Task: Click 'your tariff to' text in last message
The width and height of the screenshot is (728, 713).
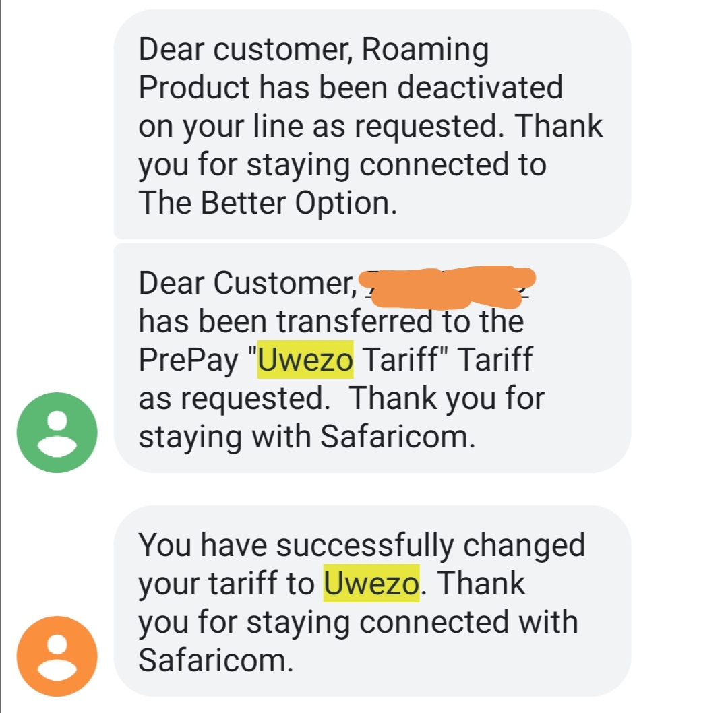Action: click(x=226, y=584)
